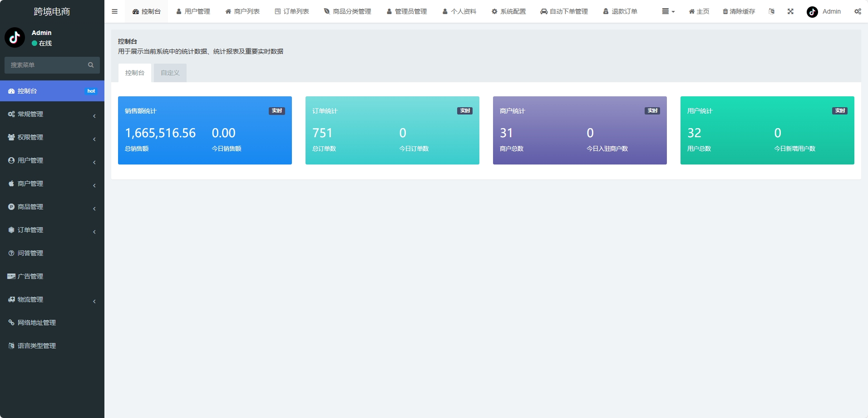The width and height of the screenshot is (868, 418).
Task: Expand the 用户管理 sidebar arrow
Action: click(x=94, y=162)
